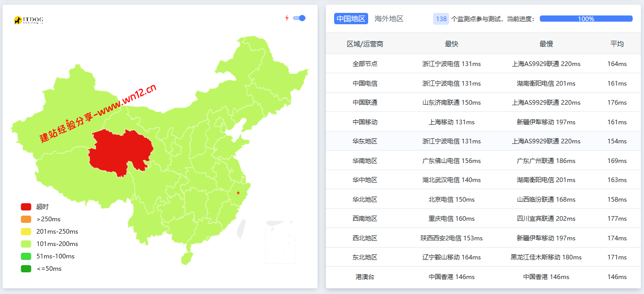Click the 平均 column header
The height and width of the screenshot is (294, 644).
[x=617, y=44]
